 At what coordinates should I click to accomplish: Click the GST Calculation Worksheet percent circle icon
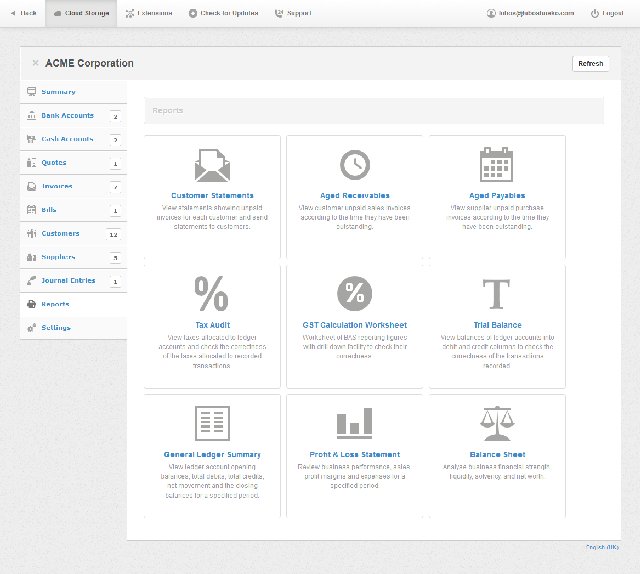point(355,293)
